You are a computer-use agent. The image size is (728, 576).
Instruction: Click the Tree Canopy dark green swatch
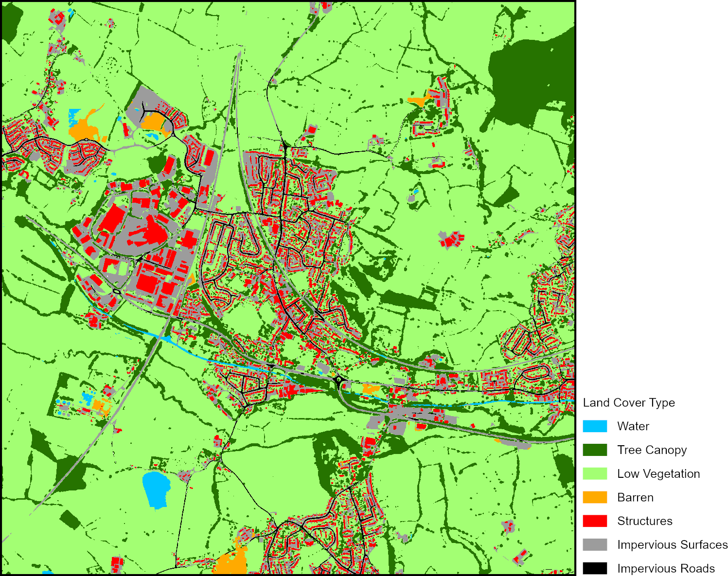(595, 450)
